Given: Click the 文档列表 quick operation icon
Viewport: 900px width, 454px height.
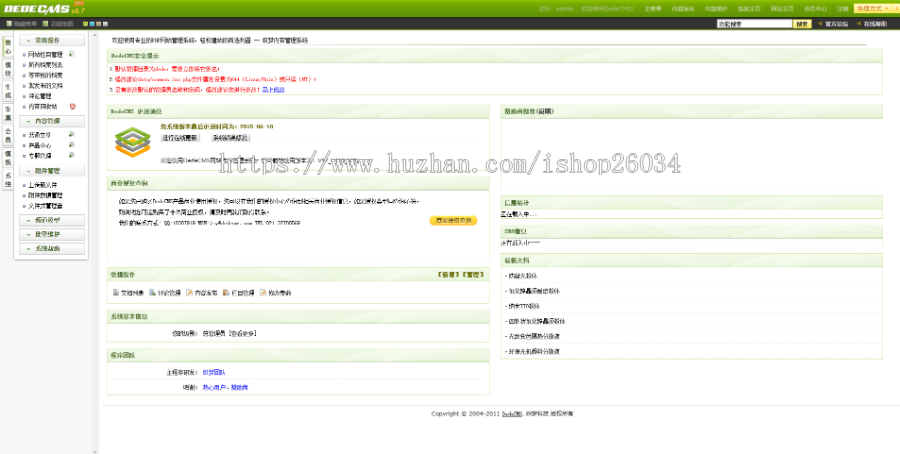Looking at the screenshot, I should [x=115, y=293].
